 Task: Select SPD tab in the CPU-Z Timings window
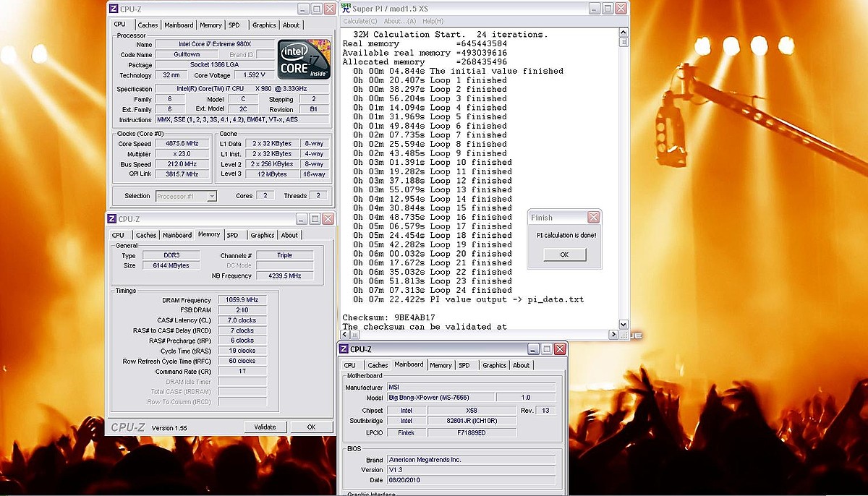coord(232,235)
